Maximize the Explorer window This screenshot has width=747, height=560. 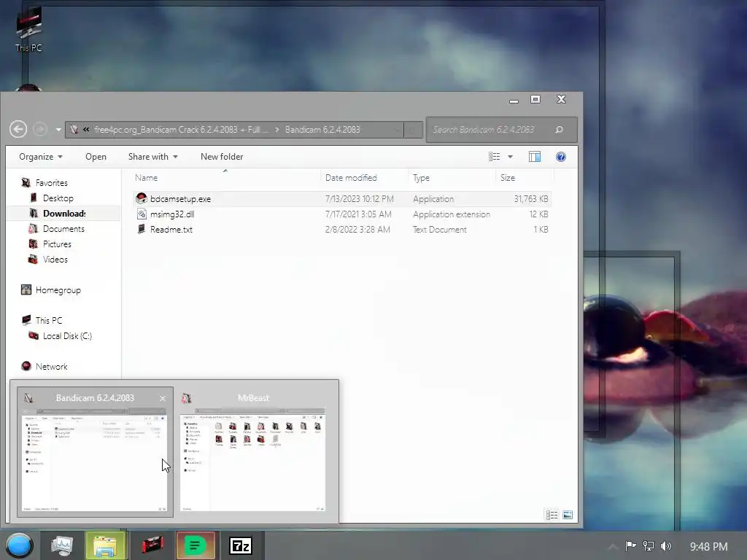coord(535,99)
